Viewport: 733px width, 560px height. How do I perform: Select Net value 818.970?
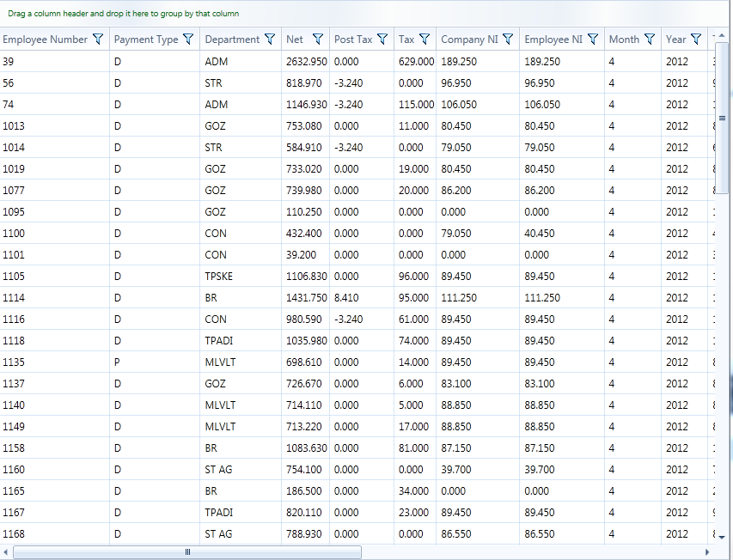click(x=306, y=82)
